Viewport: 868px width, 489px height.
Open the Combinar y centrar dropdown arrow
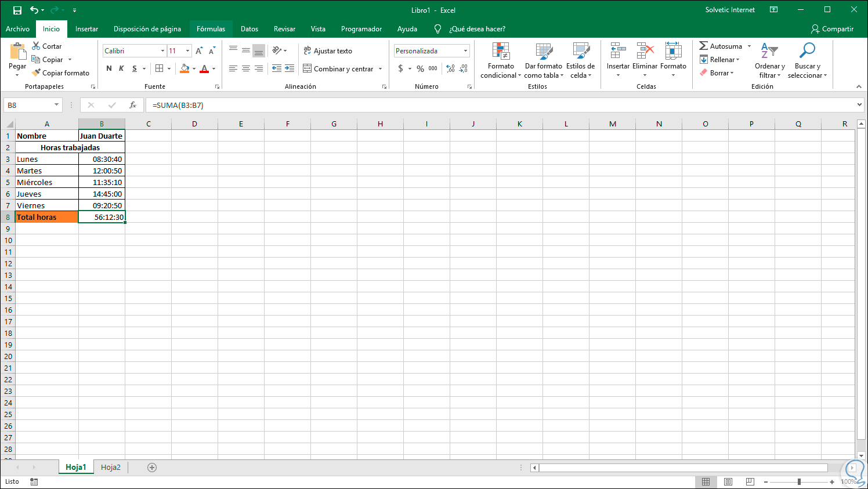(x=381, y=68)
